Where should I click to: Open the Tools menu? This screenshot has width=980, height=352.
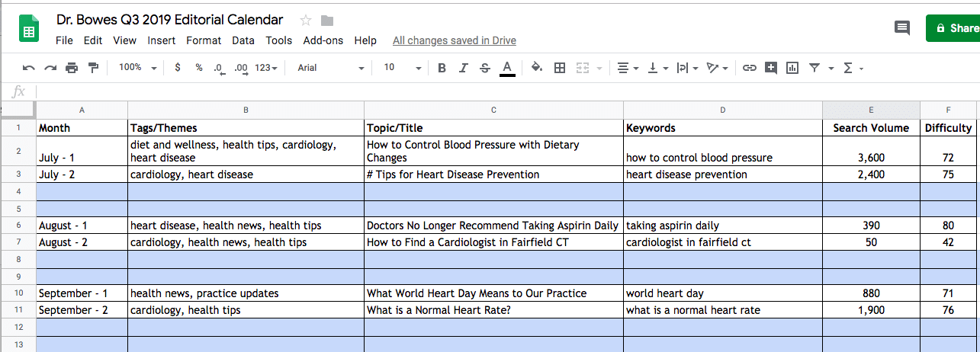point(279,40)
